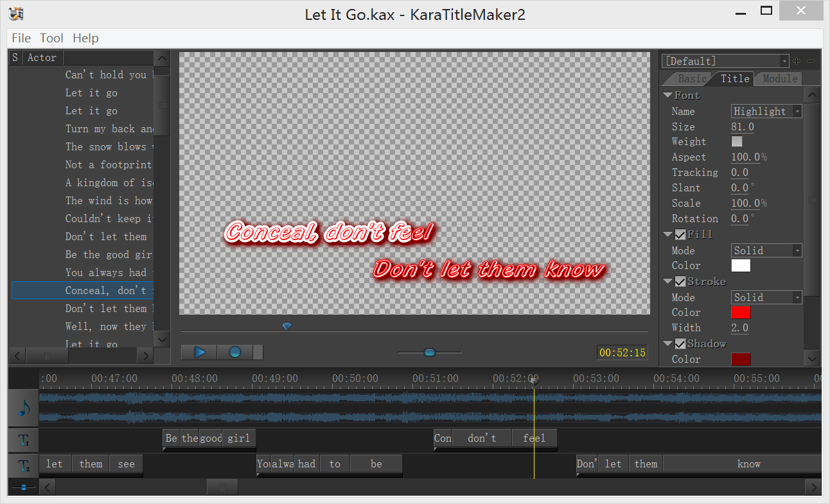The image size is (830, 504).
Task: Click the white Fill color swatch
Action: [741, 265]
